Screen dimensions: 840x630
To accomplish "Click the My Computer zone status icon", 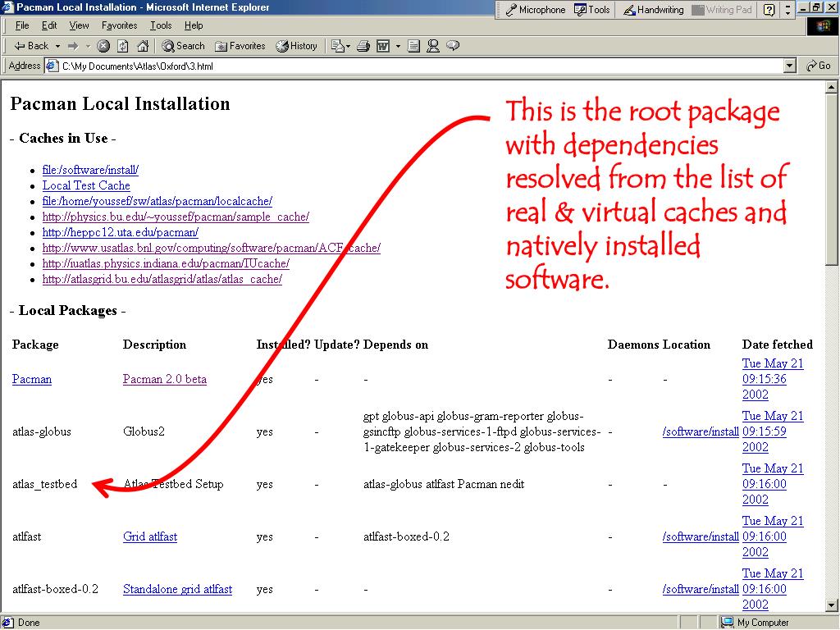I will [x=727, y=622].
